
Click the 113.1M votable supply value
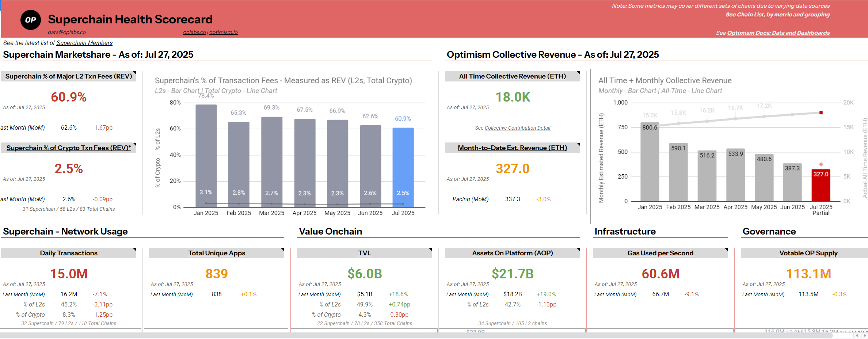[x=808, y=274]
